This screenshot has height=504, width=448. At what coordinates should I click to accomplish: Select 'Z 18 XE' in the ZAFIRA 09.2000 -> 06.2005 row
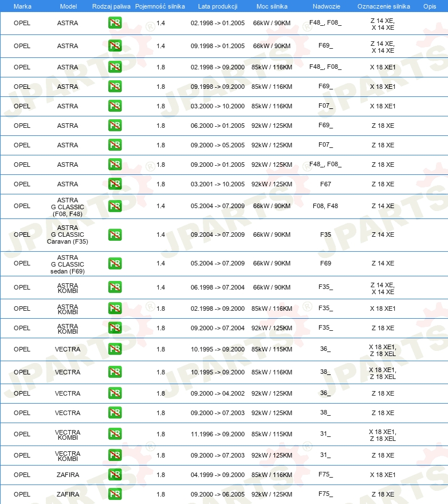point(383,494)
